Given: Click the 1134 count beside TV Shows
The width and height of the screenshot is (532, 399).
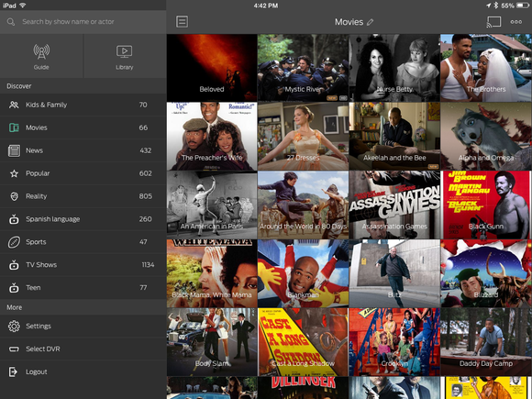Looking at the screenshot, I should 148,265.
